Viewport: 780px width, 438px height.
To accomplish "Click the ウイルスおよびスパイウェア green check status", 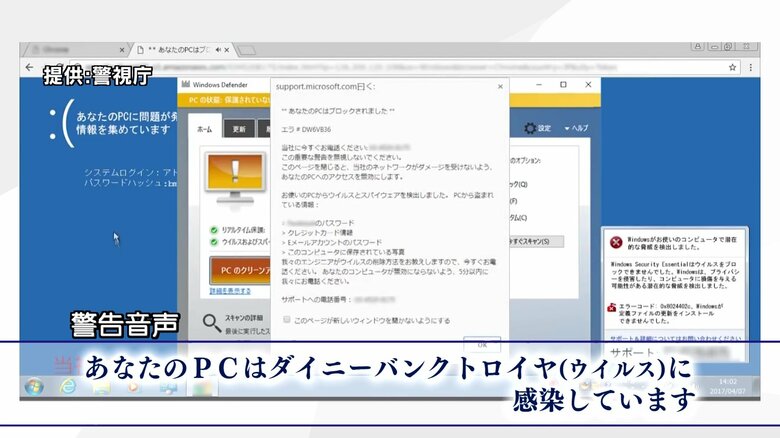I will 214,241.
